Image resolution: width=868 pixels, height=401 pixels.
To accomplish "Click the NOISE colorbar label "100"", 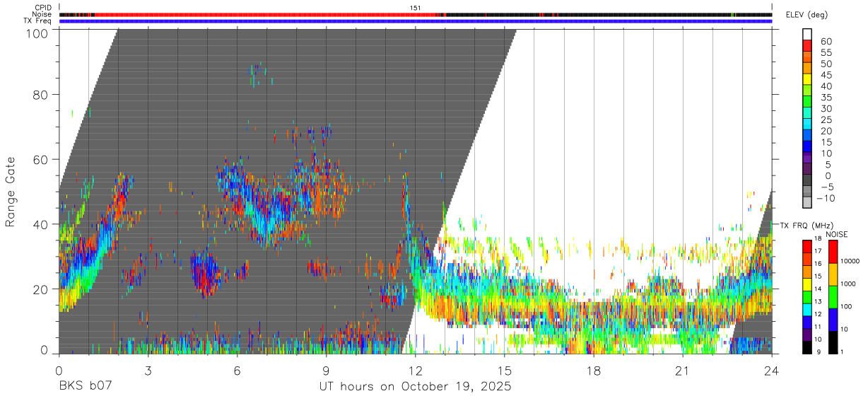I will pyautogui.click(x=847, y=307).
